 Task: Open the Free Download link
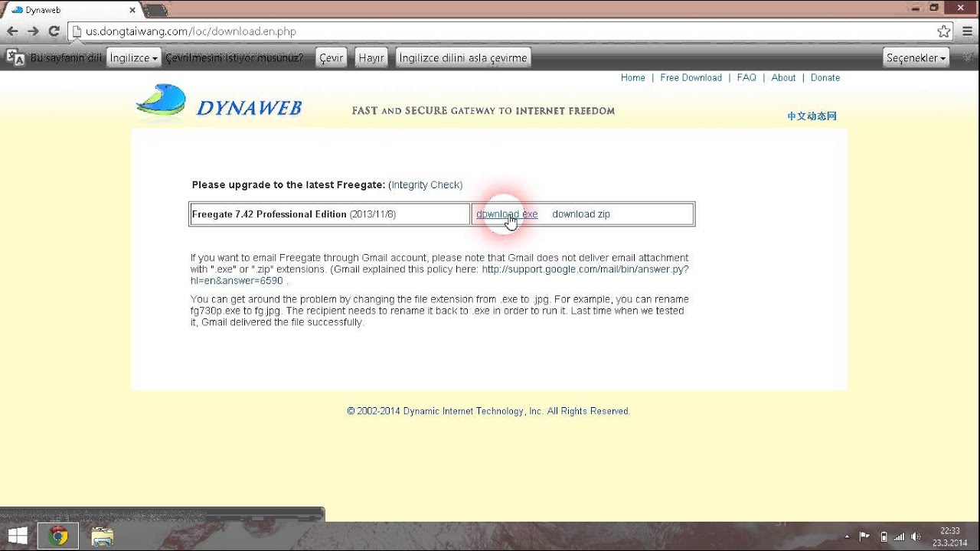click(x=691, y=77)
